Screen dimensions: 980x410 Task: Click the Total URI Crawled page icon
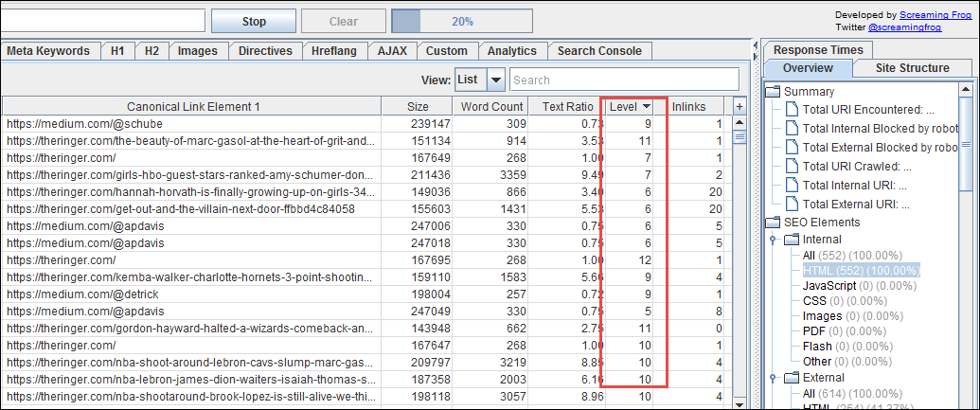point(793,167)
